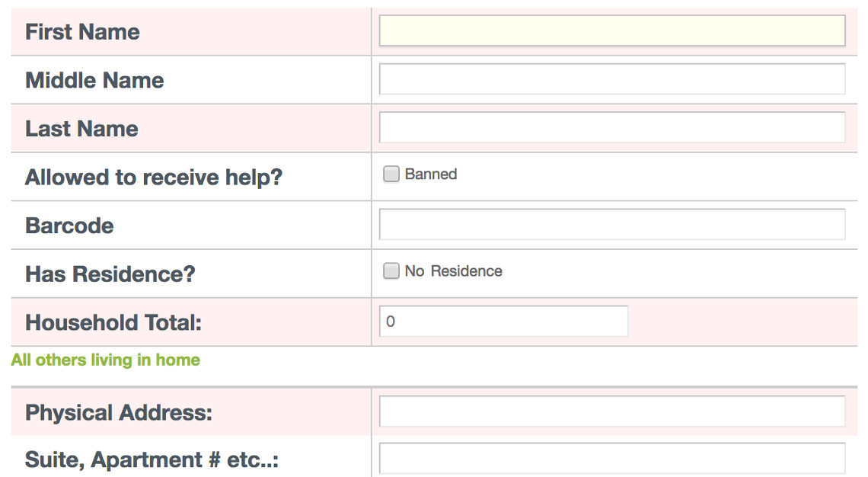Click the No Residence label text

[x=453, y=271]
